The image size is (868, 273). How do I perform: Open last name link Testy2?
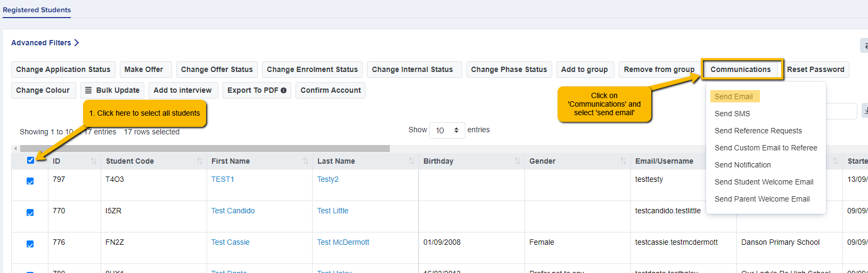tap(328, 179)
